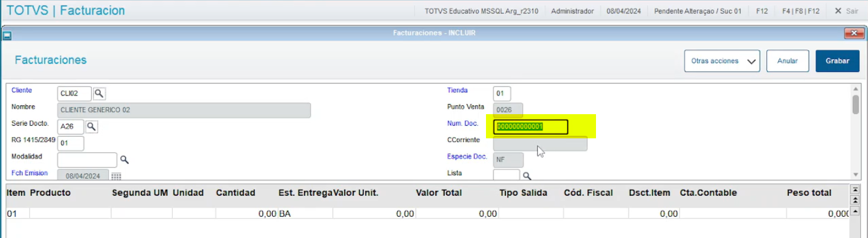
Task: Move up one row in grid
Action: (855, 211)
